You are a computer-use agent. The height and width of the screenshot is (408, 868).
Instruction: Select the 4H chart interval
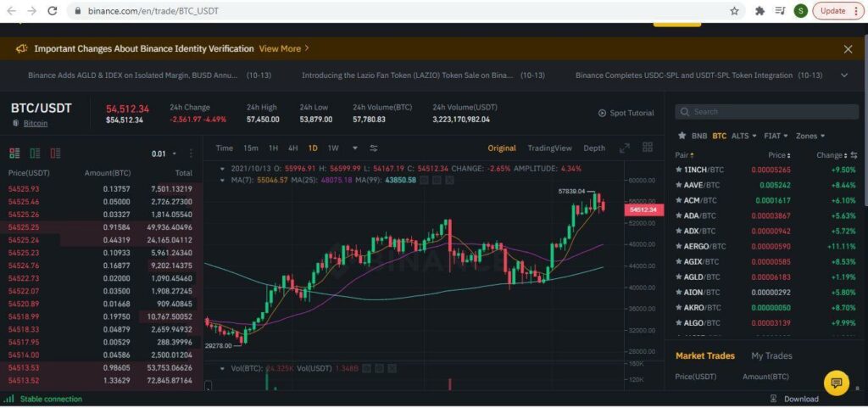click(292, 148)
